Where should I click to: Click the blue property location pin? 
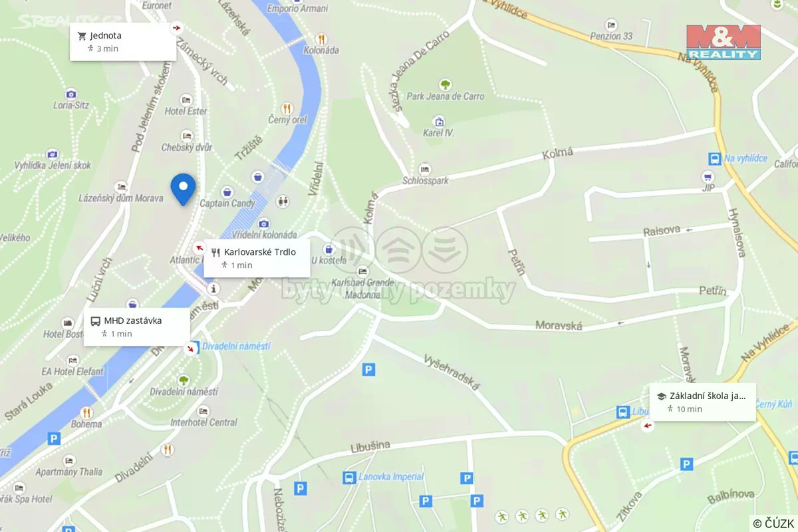pos(183,189)
